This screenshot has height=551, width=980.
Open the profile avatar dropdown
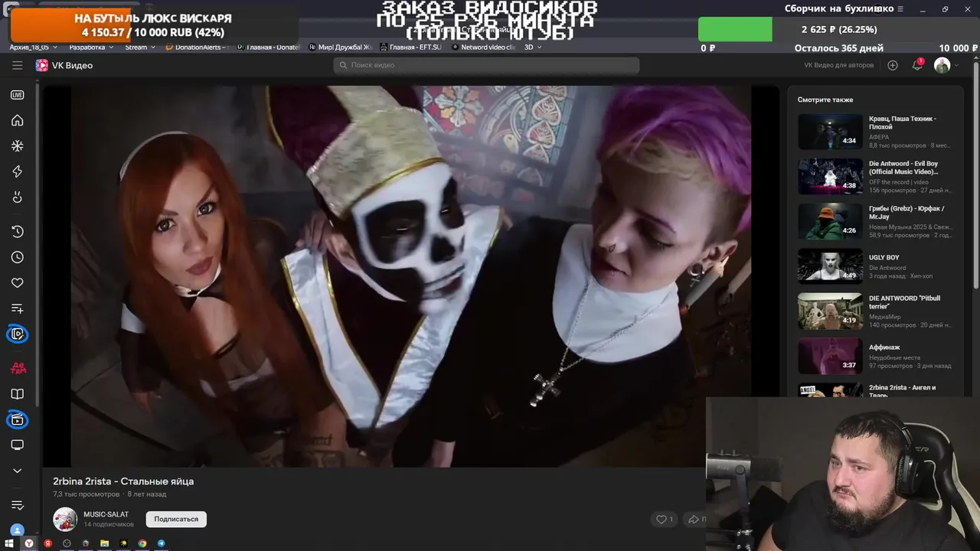pos(946,65)
